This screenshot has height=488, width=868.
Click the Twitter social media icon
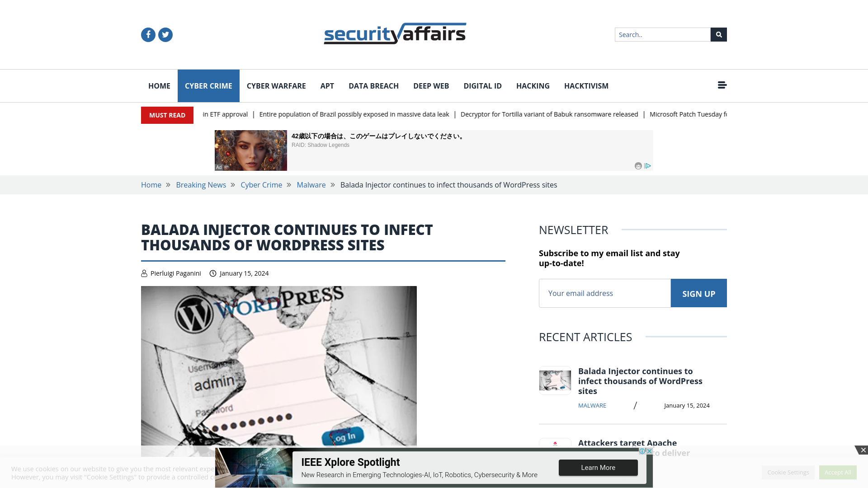tap(165, 34)
